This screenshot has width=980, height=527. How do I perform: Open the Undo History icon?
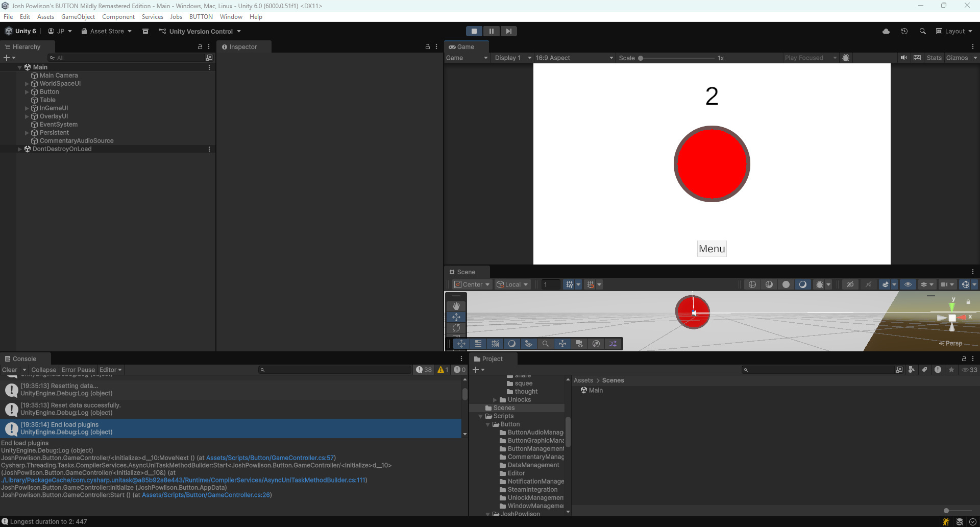(904, 31)
